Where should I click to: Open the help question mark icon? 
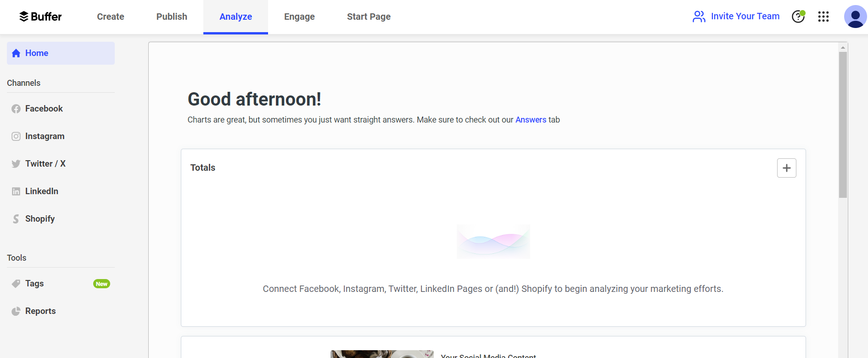point(798,17)
